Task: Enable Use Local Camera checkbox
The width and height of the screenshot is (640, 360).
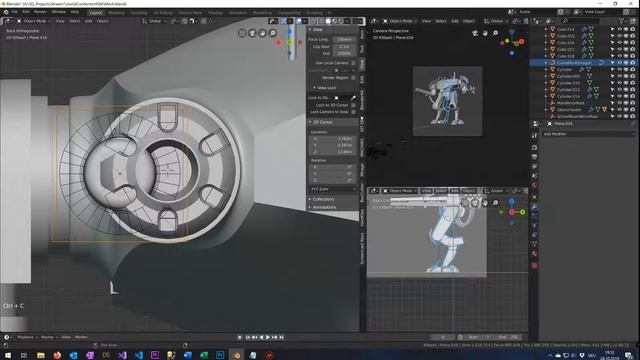Action: [353, 63]
